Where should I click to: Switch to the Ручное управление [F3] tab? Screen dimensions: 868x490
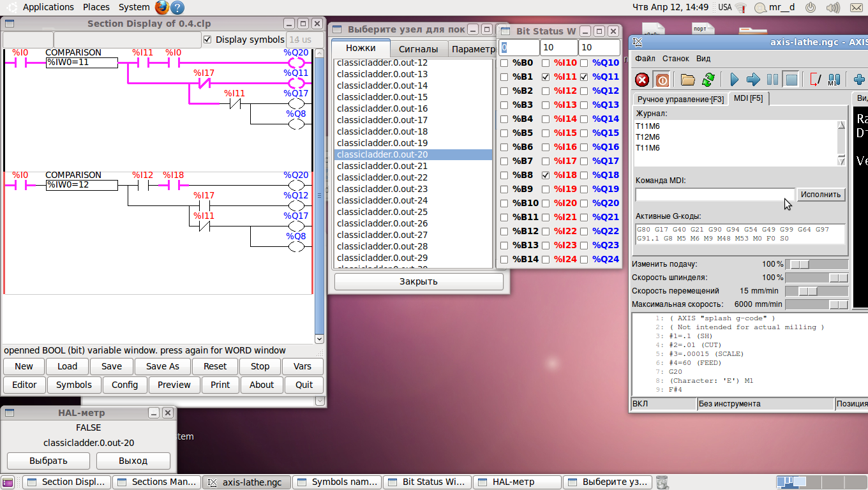coord(680,99)
